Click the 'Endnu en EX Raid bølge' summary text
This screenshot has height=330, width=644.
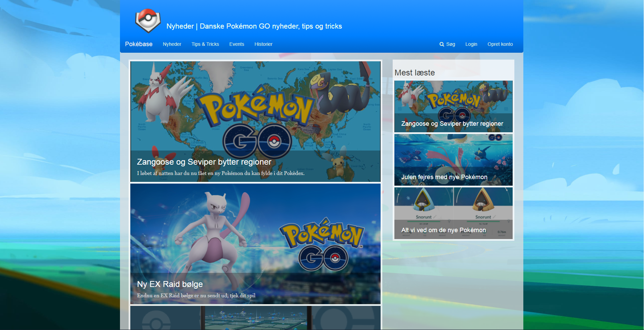click(196, 296)
